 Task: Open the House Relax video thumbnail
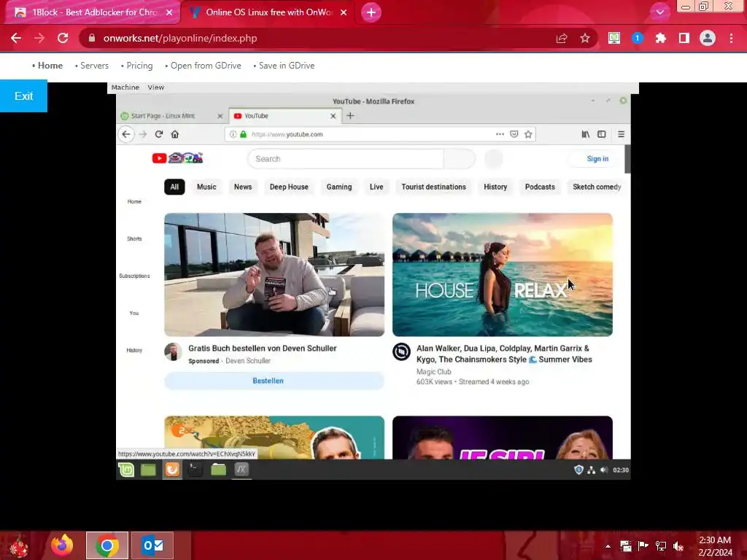[x=503, y=275]
